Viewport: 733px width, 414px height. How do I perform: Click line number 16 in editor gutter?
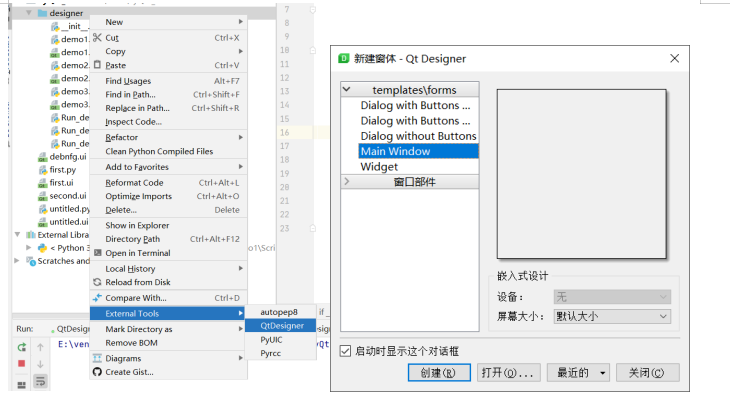285,132
